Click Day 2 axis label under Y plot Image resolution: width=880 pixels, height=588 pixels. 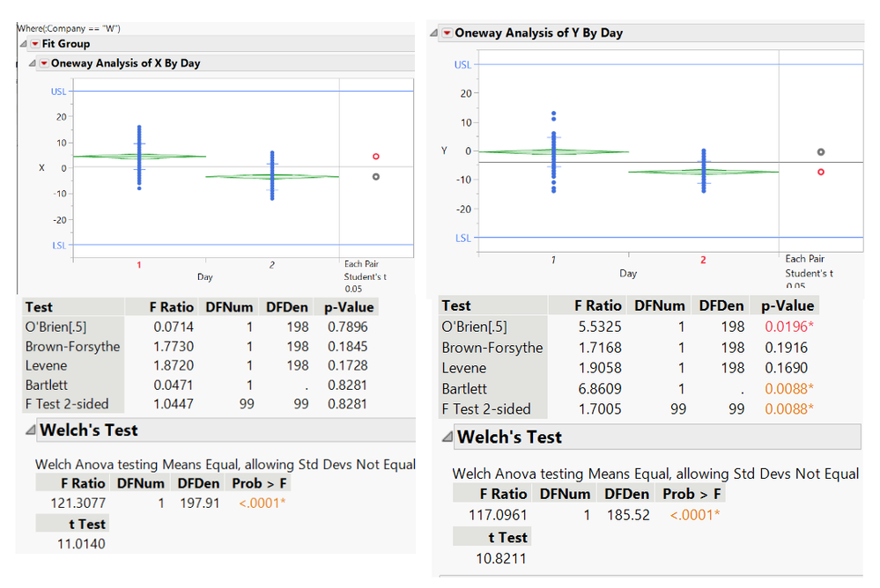pos(703,260)
